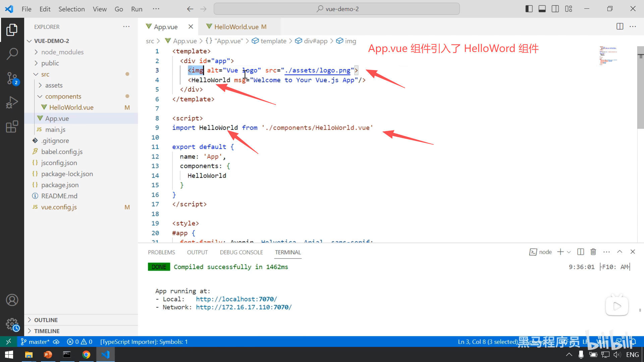644x362 pixels.
Task: Toggle the primary side bar layout button
Action: pyautogui.click(x=529, y=9)
